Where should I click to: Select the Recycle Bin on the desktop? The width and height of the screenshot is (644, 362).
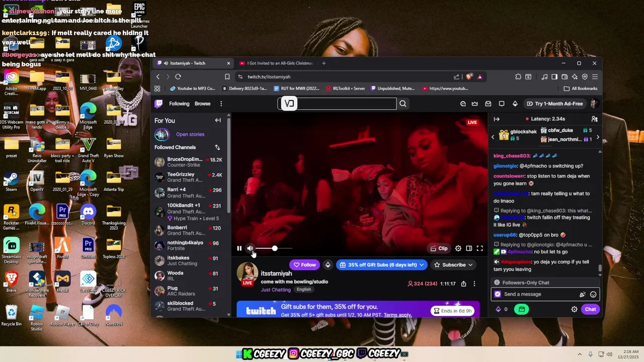click(11, 316)
